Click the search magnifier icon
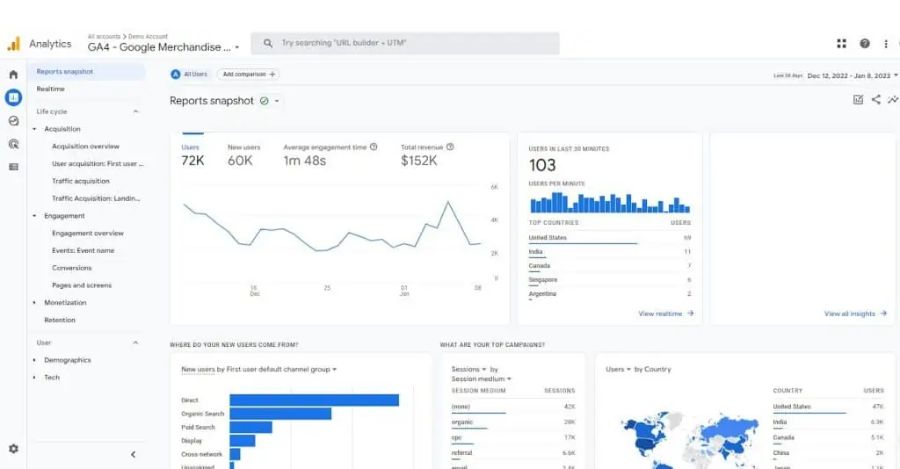Image resolution: width=900 pixels, height=469 pixels. click(x=267, y=43)
